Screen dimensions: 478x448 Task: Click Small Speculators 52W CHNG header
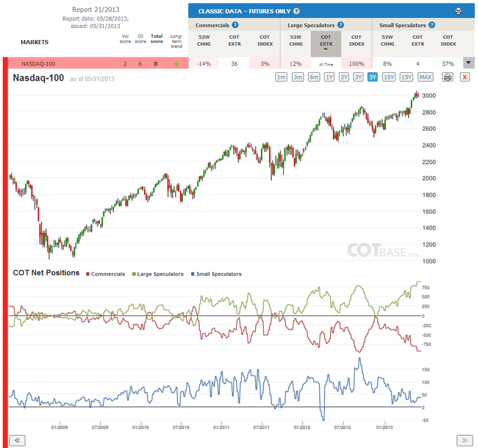tap(387, 41)
